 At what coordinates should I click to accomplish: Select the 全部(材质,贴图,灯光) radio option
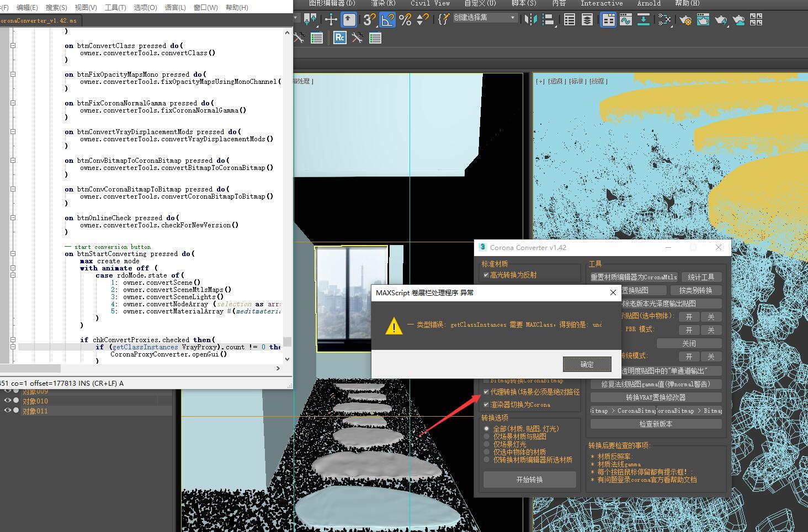coord(487,428)
